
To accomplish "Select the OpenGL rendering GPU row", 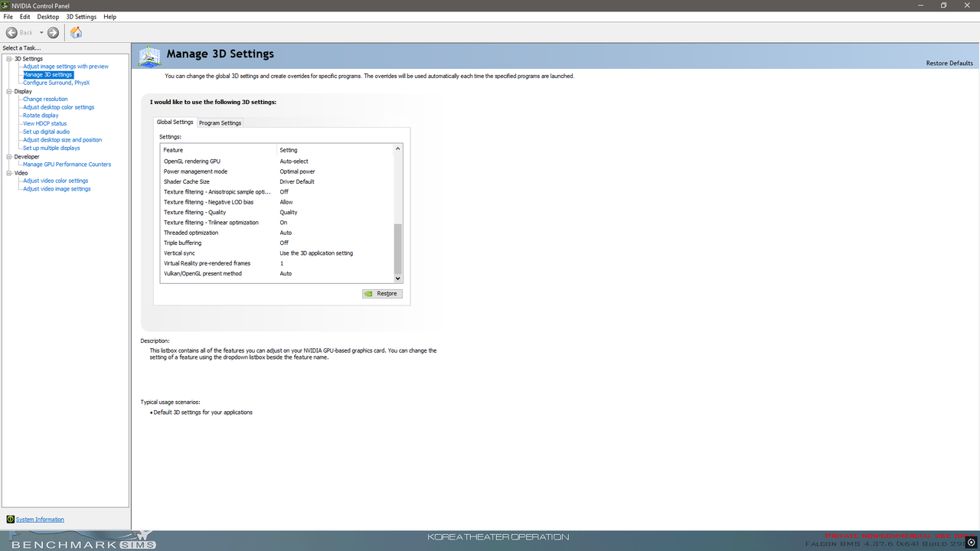I will click(x=276, y=161).
